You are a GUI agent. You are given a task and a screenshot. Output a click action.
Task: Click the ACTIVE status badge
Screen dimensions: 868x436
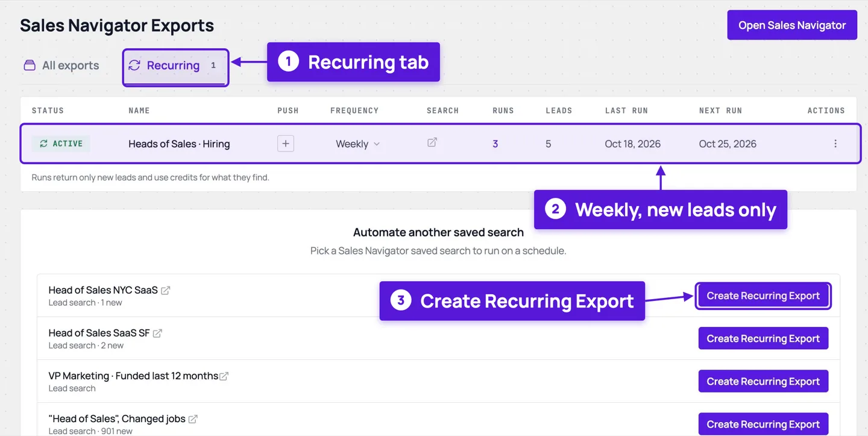pos(61,144)
